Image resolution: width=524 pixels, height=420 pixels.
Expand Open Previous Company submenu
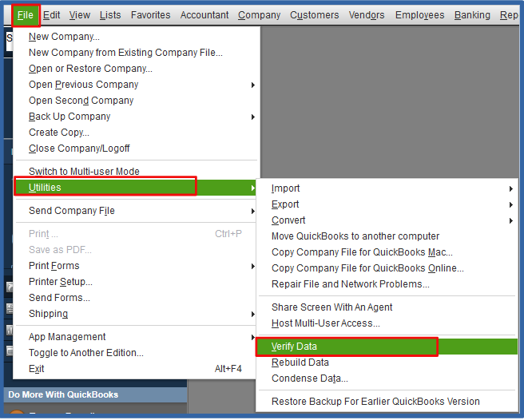point(135,85)
